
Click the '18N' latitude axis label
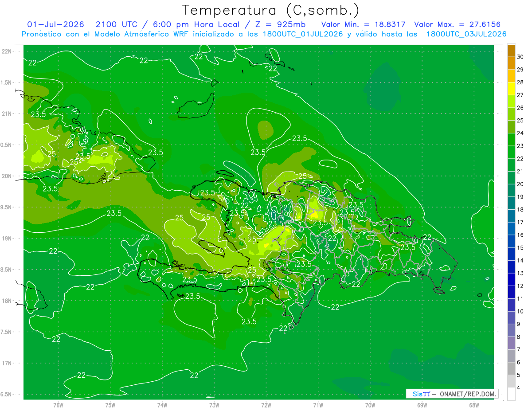[x=8, y=301]
